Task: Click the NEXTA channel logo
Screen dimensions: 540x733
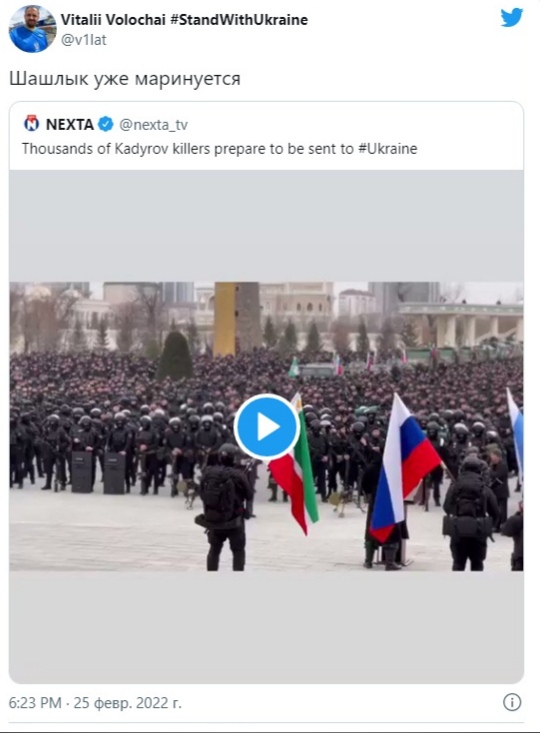Action: [x=31, y=124]
